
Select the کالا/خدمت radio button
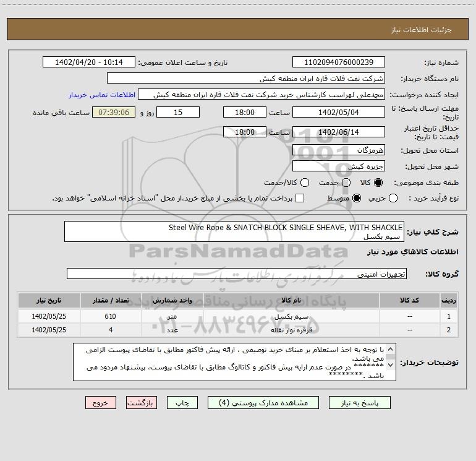coord(305,183)
